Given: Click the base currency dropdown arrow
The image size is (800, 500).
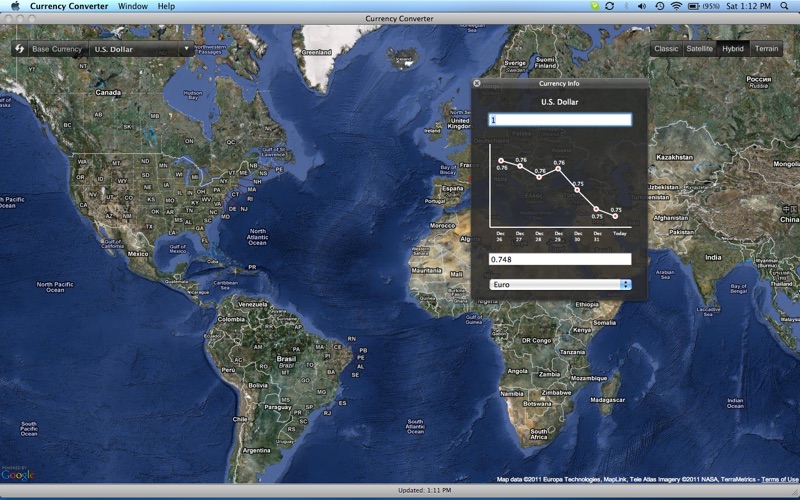Looking at the screenshot, I should point(186,49).
